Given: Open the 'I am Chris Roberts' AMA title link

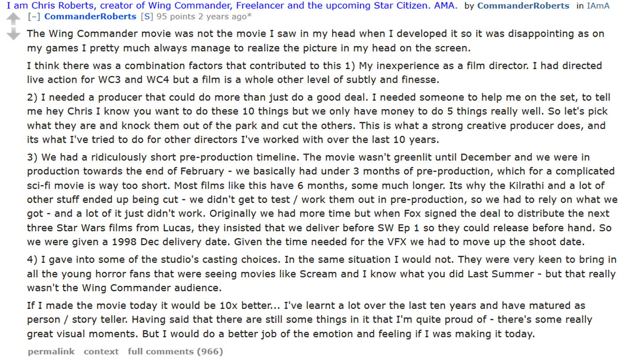Looking at the screenshot, I should (232, 6).
